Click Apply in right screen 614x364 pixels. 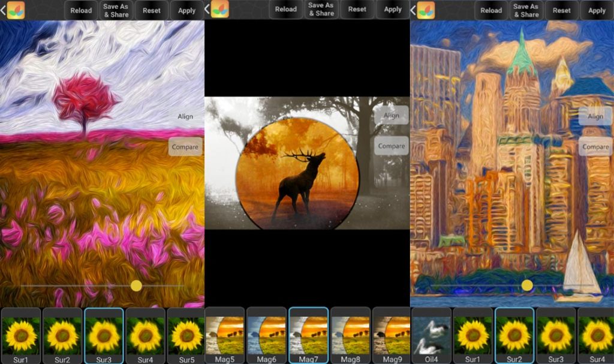(x=597, y=11)
